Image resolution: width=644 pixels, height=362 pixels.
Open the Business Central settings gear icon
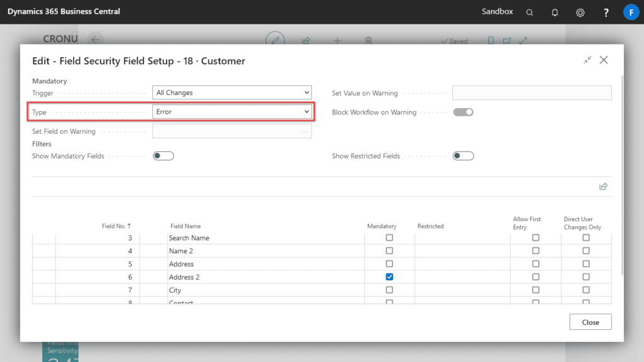click(x=580, y=12)
